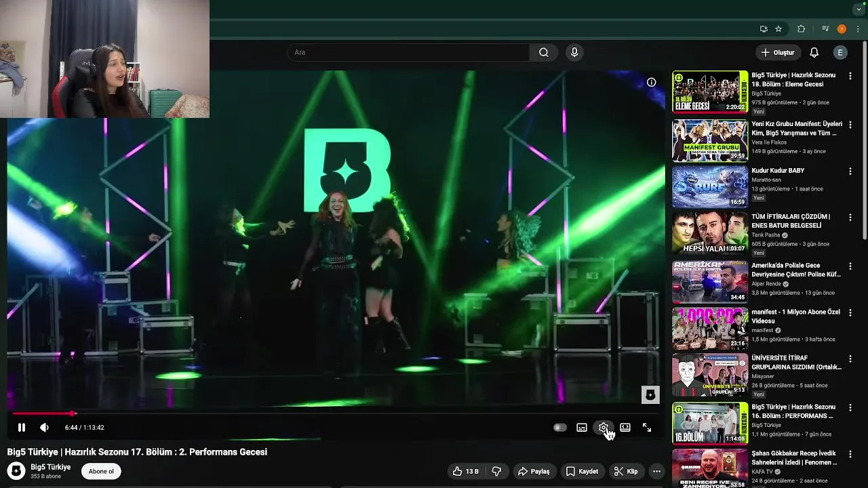Open the orange browser profile avatar

(x=842, y=29)
